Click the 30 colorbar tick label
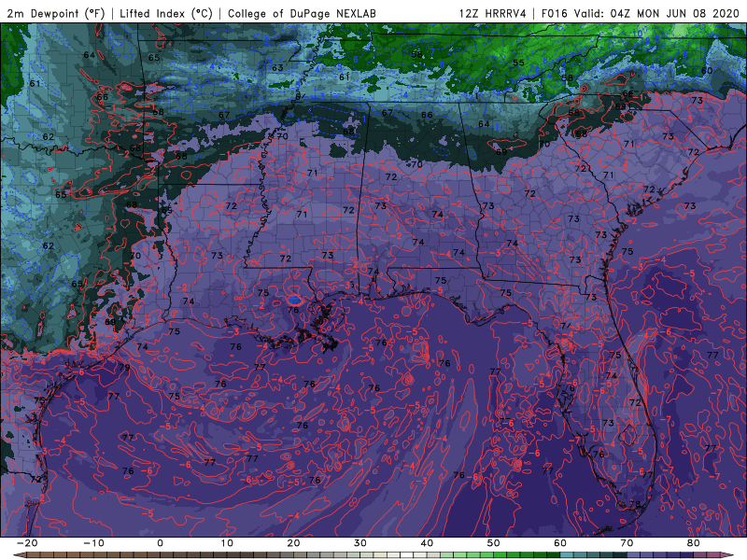The width and height of the screenshot is (747, 560). point(360,543)
